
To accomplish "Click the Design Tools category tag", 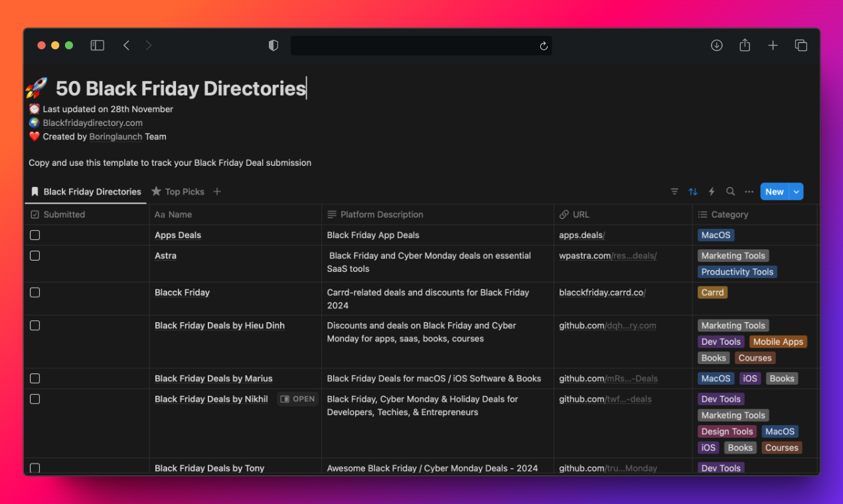I will [x=728, y=431].
